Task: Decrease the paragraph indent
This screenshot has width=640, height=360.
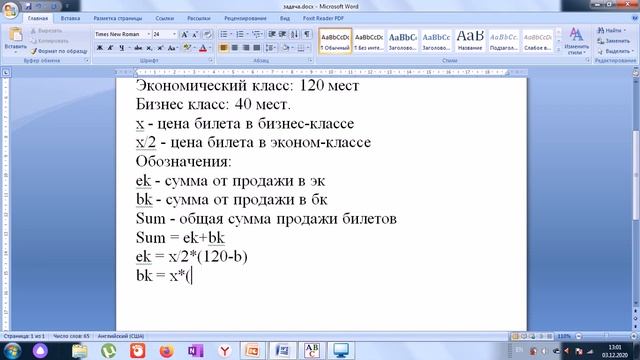Action: point(272,34)
